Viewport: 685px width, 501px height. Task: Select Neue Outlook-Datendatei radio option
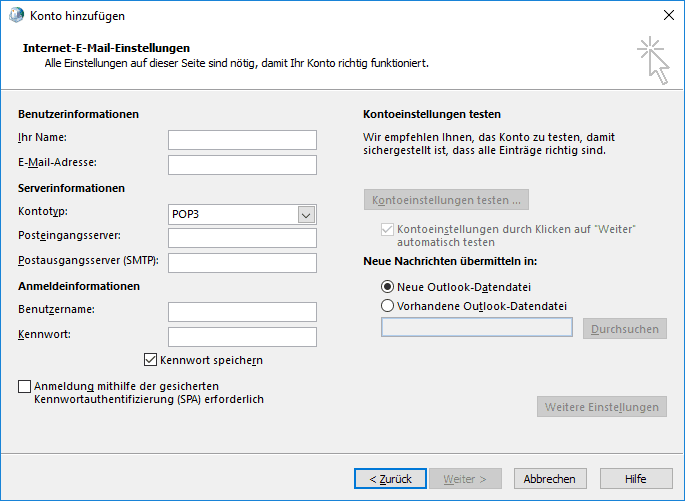pos(388,286)
